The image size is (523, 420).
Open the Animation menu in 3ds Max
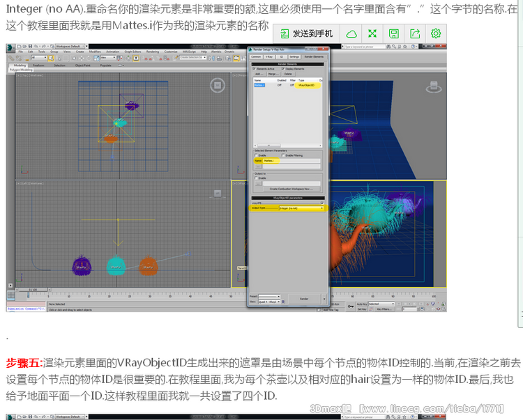113,52
